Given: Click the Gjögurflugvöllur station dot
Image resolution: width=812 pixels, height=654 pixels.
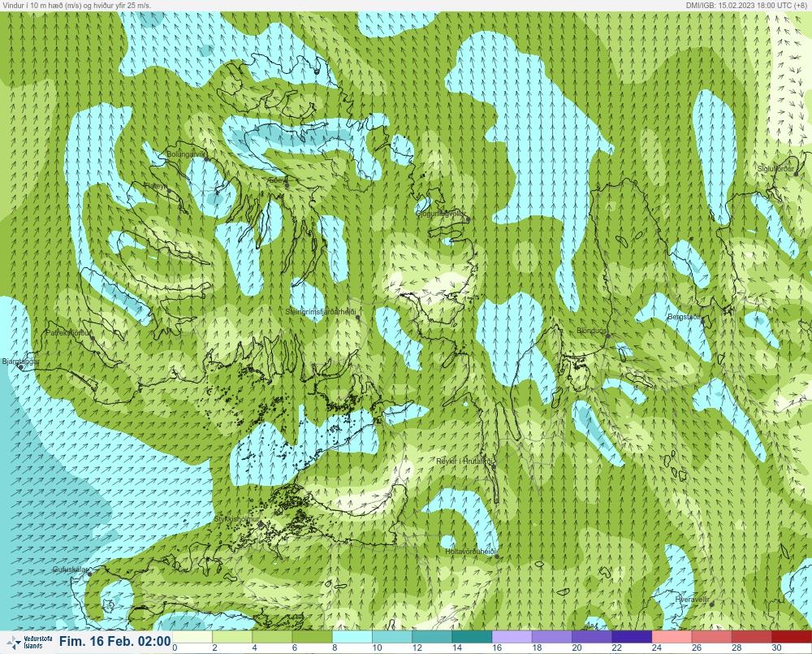Looking at the screenshot, I should click(468, 219).
